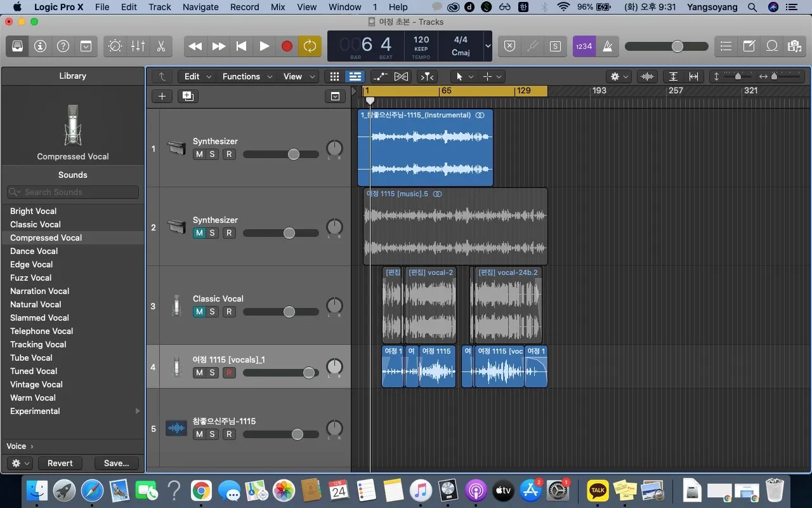The image size is (812, 508).
Task: Disable record arm on track 4
Action: pyautogui.click(x=229, y=373)
